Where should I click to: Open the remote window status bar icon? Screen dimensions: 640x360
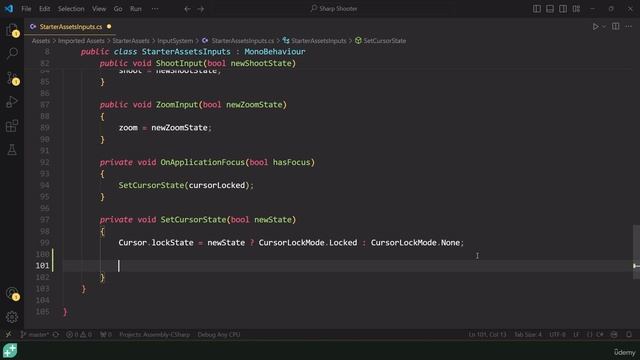[8, 335]
